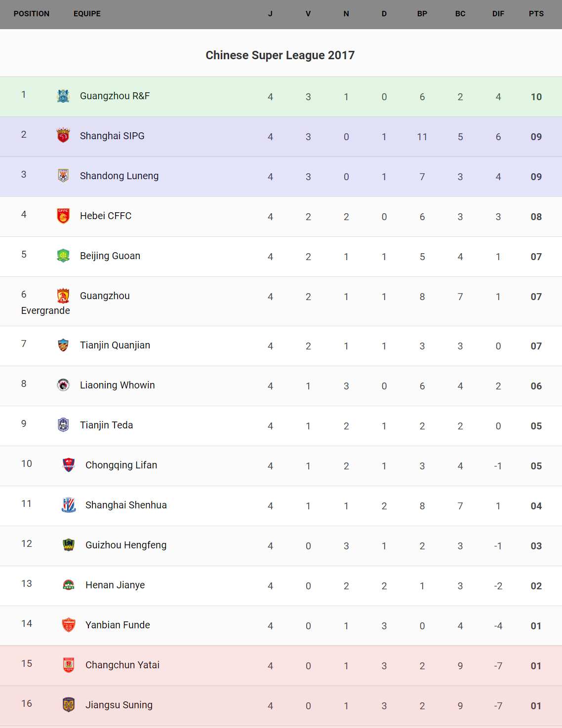Click the Shanghai SIPG club logo
Image resolution: width=562 pixels, height=728 pixels.
(x=63, y=135)
